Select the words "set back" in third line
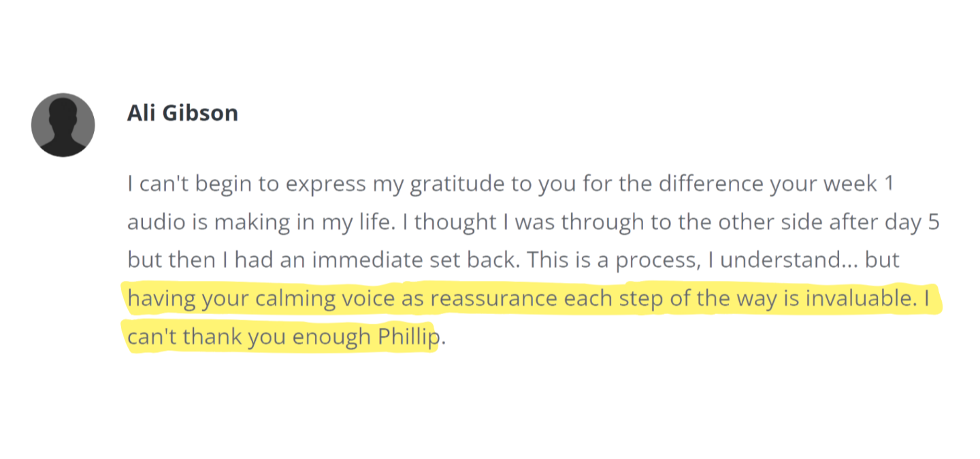This screenshot has height=459, width=980. (477, 260)
